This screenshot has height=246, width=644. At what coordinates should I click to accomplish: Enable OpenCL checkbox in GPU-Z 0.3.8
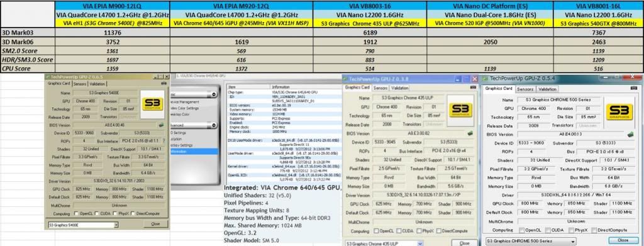click(x=376, y=231)
